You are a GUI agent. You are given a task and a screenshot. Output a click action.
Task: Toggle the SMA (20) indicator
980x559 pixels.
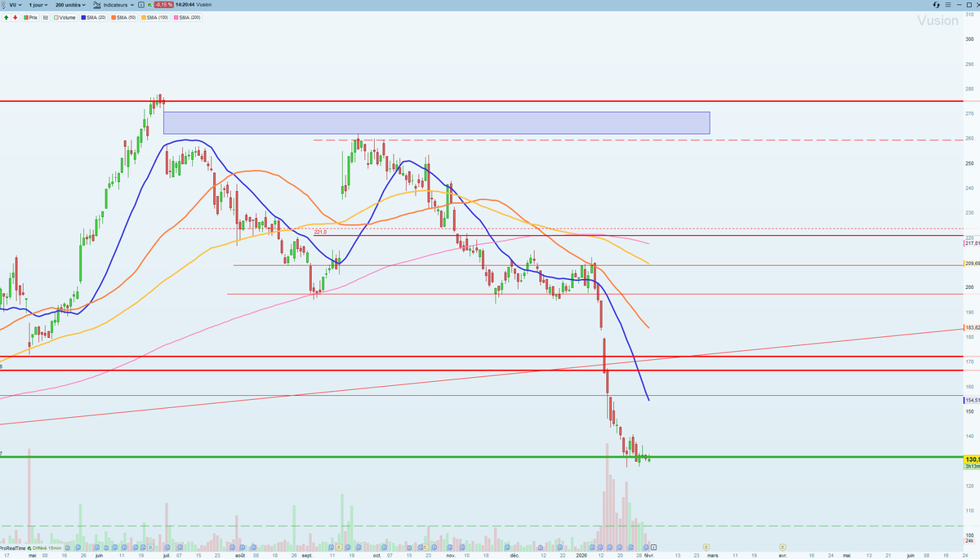pyautogui.click(x=93, y=17)
